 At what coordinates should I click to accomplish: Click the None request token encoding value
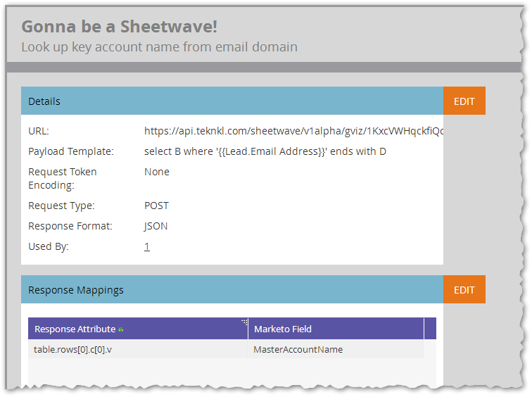157,172
